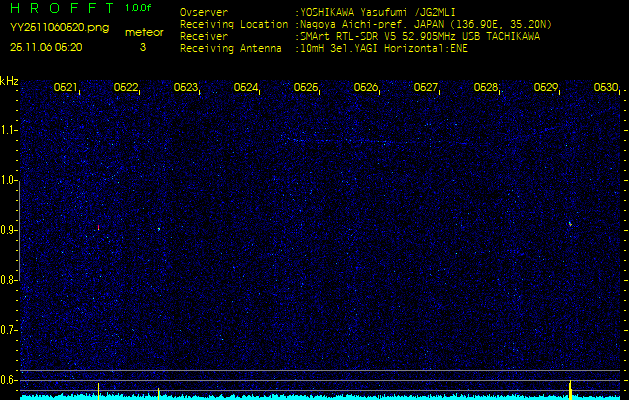Screen dimensions: 629x400
Task: Click the 0.9 frequency axis label
Action: pyautogui.click(x=9, y=230)
